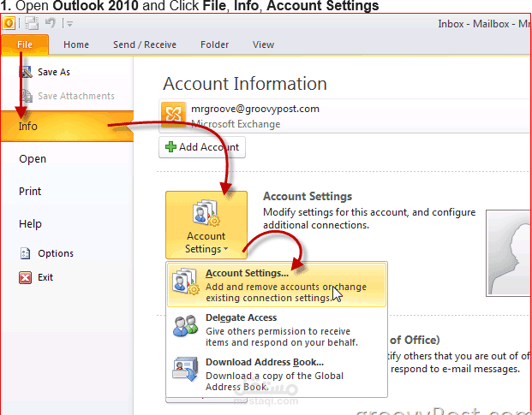The width and height of the screenshot is (532, 415).
Task: Click the Add Account button
Action: pos(202,147)
